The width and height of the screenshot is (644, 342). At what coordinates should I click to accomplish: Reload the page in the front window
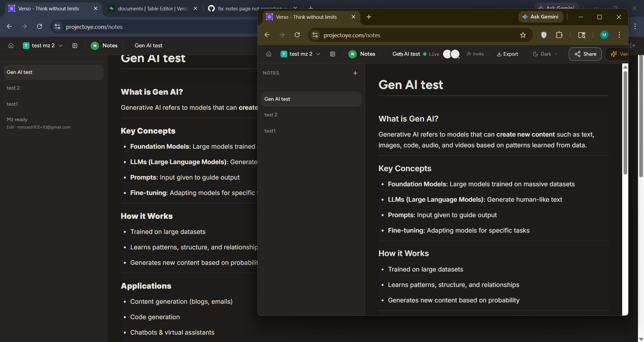click(297, 35)
